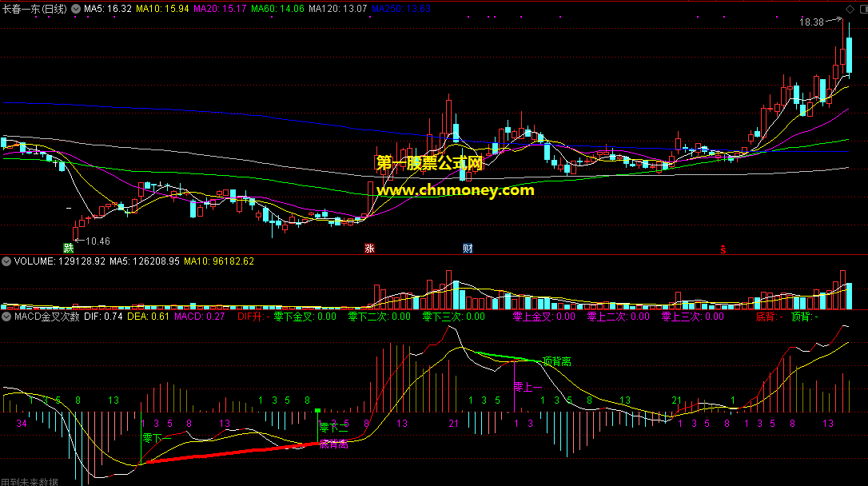Click the MACD: 0.27 value
This screenshot has height=486, width=868.
[x=199, y=317]
